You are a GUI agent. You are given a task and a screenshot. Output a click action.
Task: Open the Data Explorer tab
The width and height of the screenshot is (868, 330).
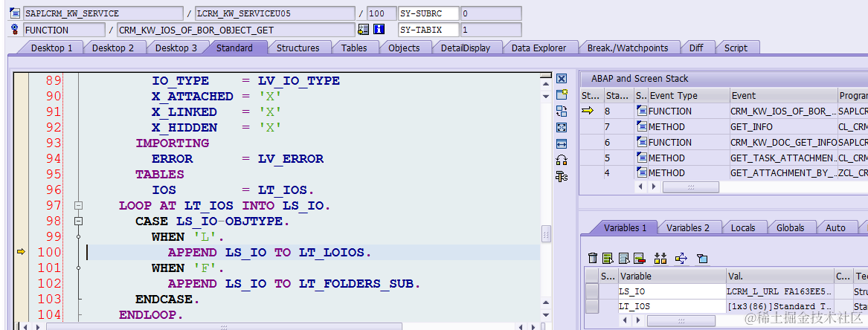pos(539,48)
